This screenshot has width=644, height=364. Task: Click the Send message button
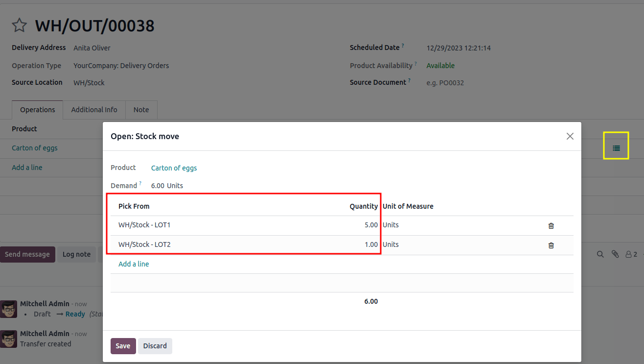tap(27, 254)
